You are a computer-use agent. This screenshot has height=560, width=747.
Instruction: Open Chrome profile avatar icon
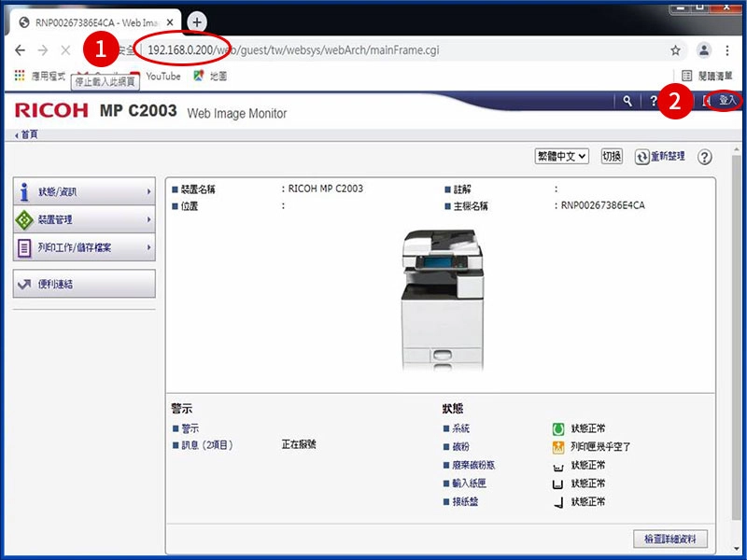coord(704,50)
